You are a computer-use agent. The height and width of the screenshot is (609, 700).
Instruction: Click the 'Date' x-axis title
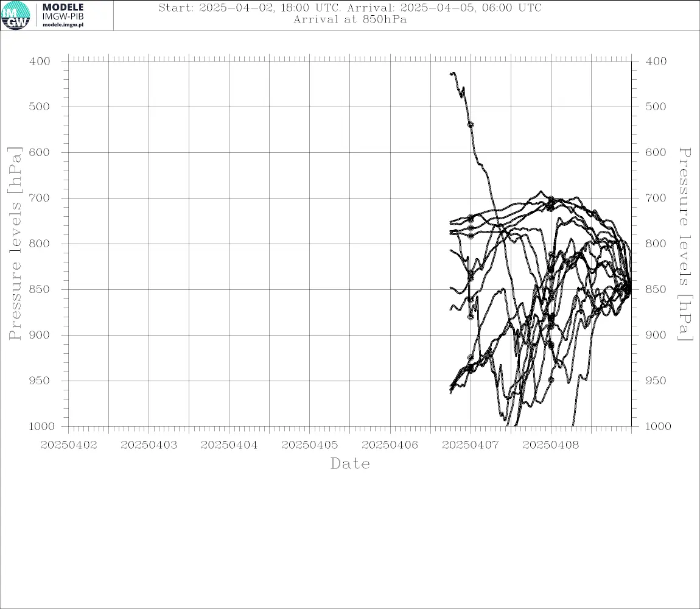click(x=350, y=463)
